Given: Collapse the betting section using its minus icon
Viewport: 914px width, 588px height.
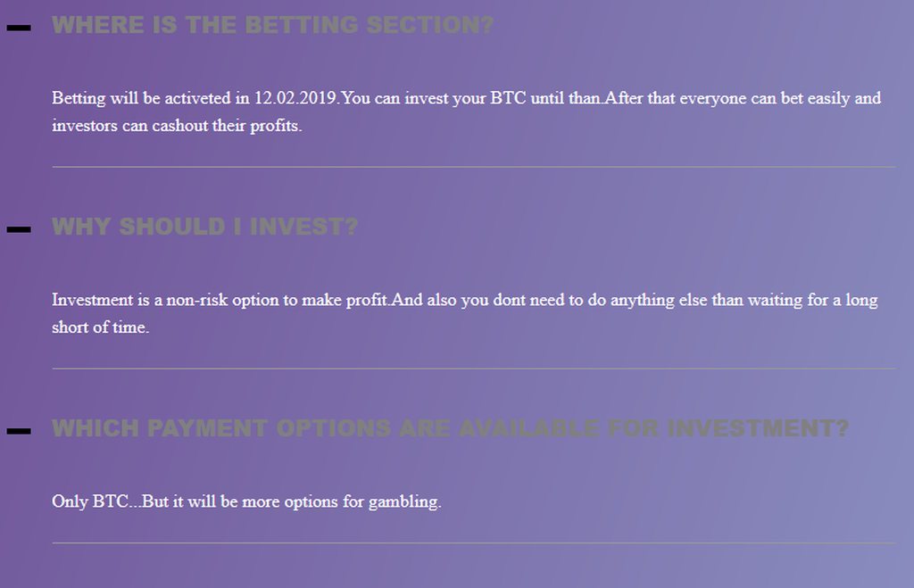Looking at the screenshot, I should pyautogui.click(x=19, y=28).
